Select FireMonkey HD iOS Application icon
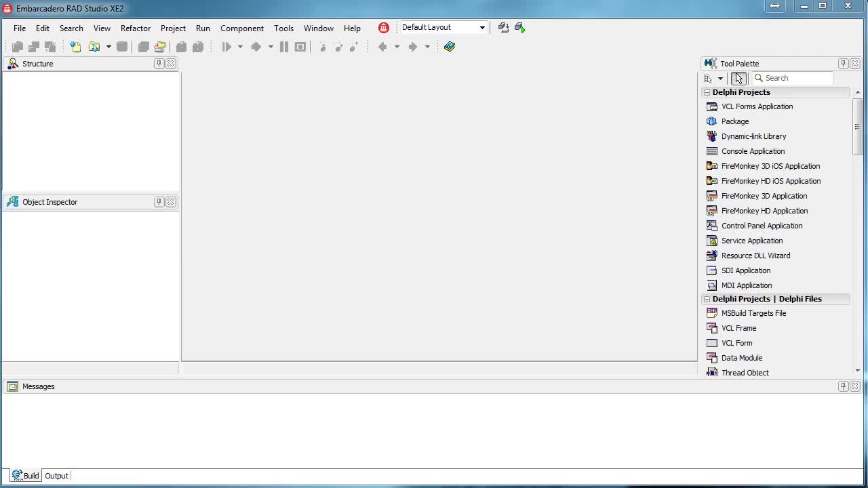 pyautogui.click(x=711, y=181)
